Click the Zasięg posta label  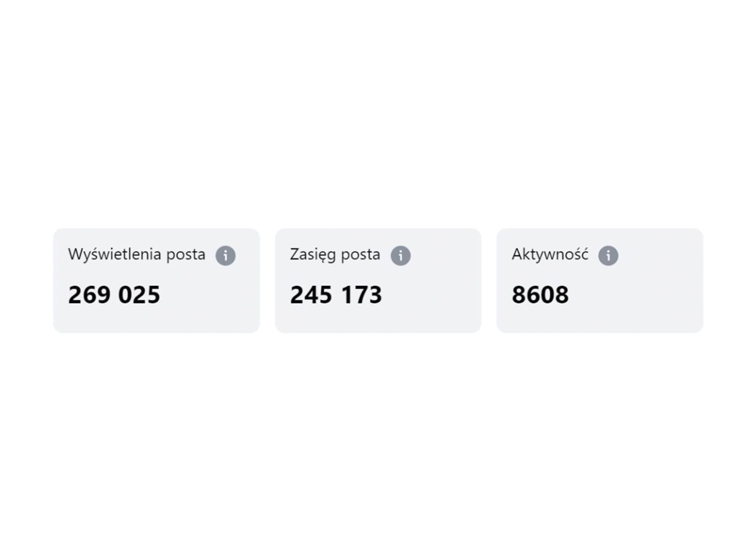tap(335, 255)
